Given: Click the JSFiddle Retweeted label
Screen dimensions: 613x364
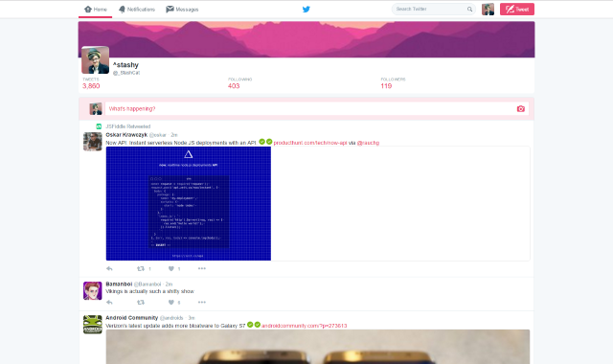Looking at the screenshot, I should (x=128, y=126).
